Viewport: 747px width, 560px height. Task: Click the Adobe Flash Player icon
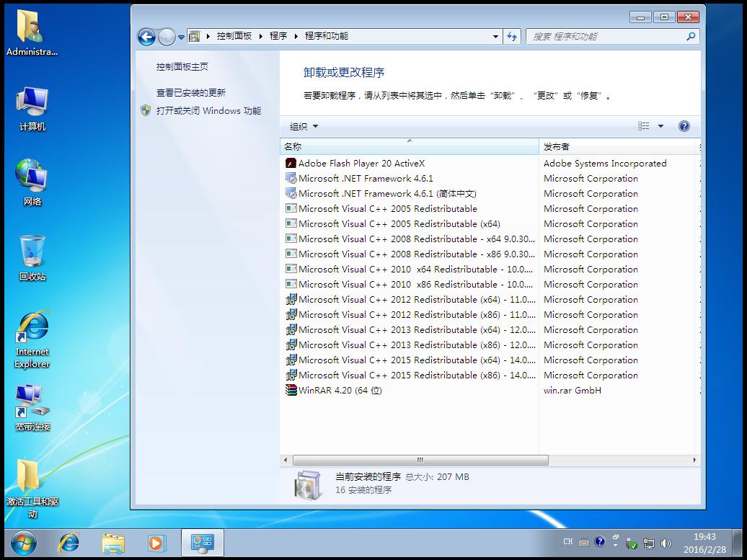(x=291, y=164)
